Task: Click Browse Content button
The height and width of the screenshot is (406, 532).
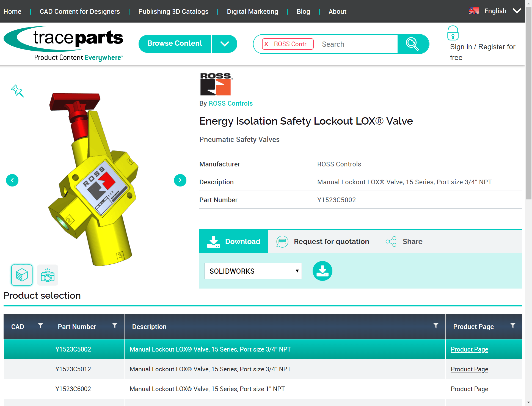Action: [175, 44]
